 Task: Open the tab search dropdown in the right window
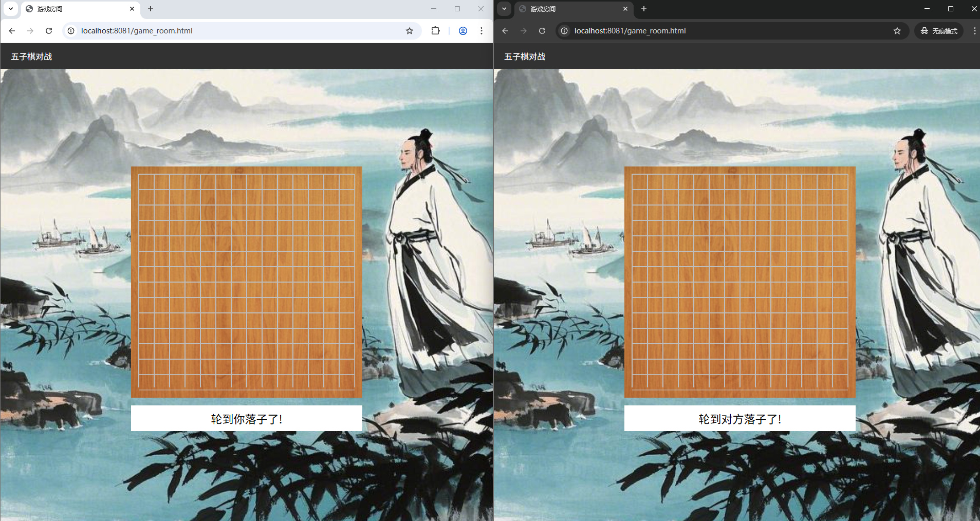[x=504, y=9]
